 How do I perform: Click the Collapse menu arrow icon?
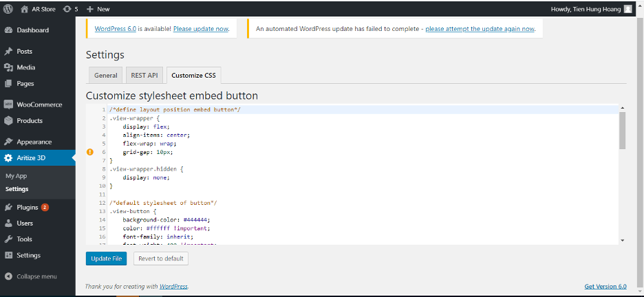pos(8,276)
